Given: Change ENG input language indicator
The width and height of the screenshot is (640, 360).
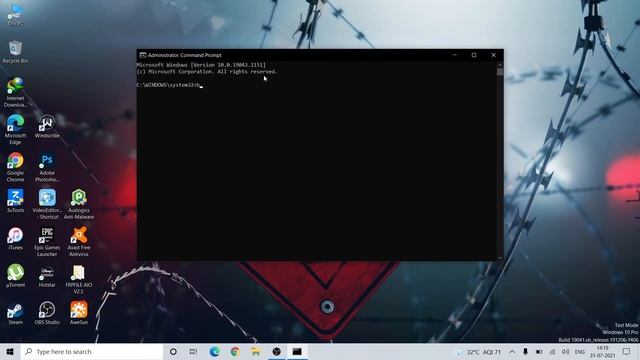Looking at the screenshot, I should tap(580, 352).
